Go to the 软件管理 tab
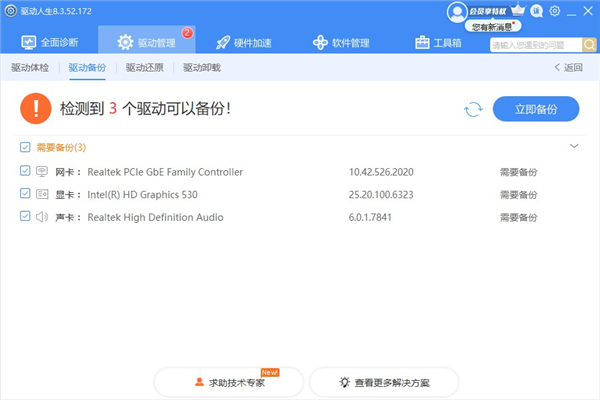 click(x=341, y=42)
